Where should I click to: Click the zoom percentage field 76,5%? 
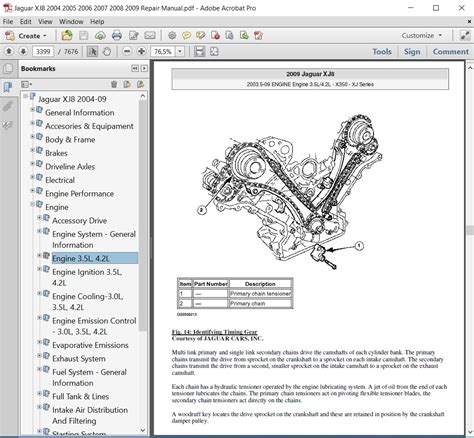(163, 52)
